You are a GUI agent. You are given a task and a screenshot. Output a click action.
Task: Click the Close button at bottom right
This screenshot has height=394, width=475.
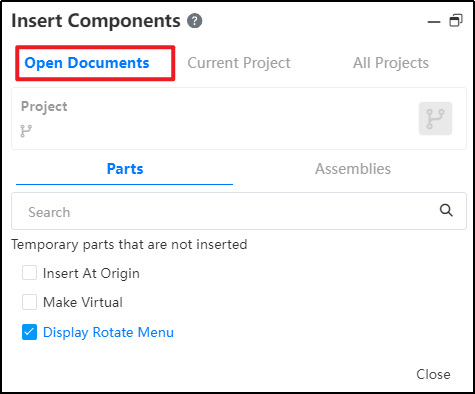pos(433,374)
